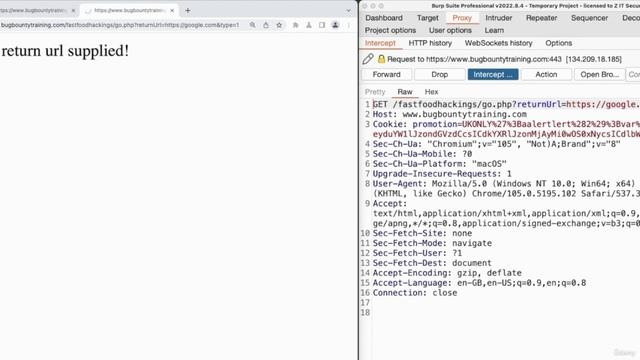Close the first bugbountytraining browser tab
Image resolution: width=640 pixels, height=360 pixels.
click(73, 11)
